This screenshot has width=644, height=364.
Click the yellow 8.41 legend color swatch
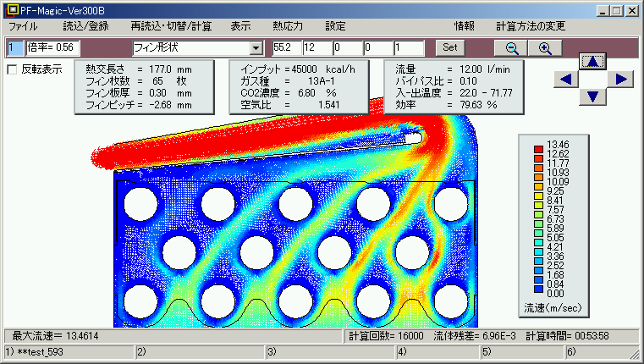coord(538,205)
